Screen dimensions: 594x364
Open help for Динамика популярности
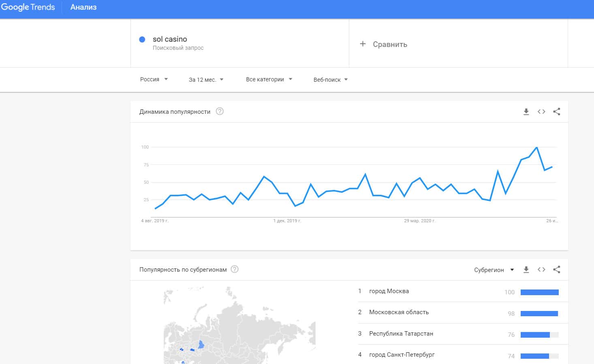[220, 111]
